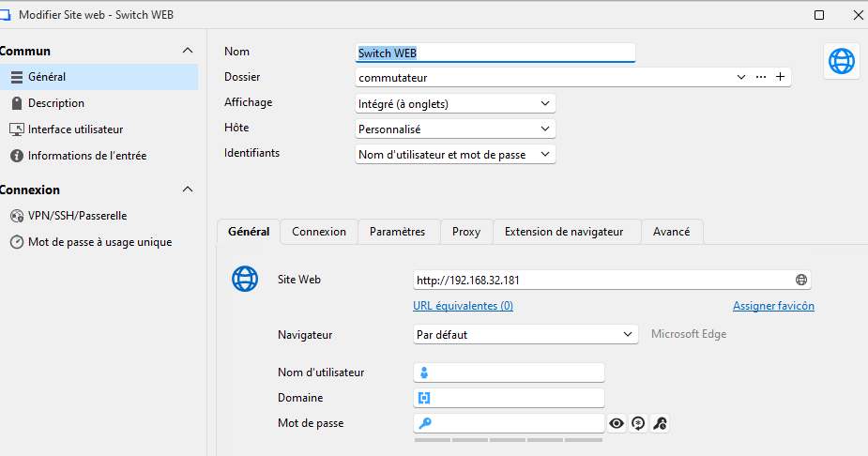868x456 pixels.
Task: Click the user icon in Nom d'utilisateur field
Action: (x=424, y=372)
